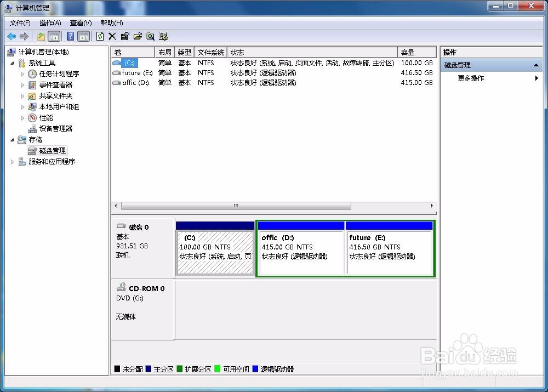
Task: Expand the 共享文件夹 node arrow
Action: click(x=22, y=96)
